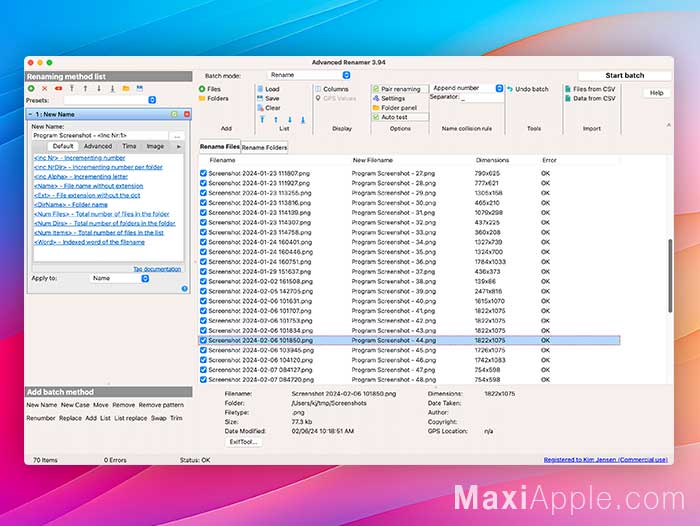Open the Apply to dropdown
Screen dimensions: 700x526
point(120,278)
